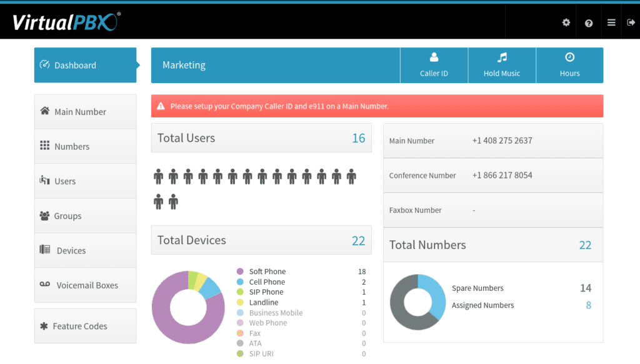Click the Soft Phone purple legend swatch
Viewport: 640px width, 364px height.
[x=240, y=272]
